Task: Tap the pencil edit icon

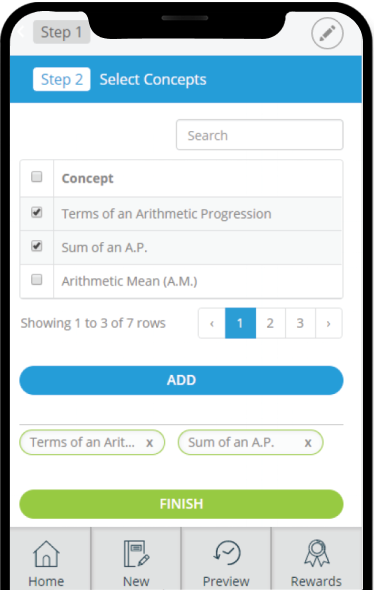Action: pyautogui.click(x=327, y=33)
